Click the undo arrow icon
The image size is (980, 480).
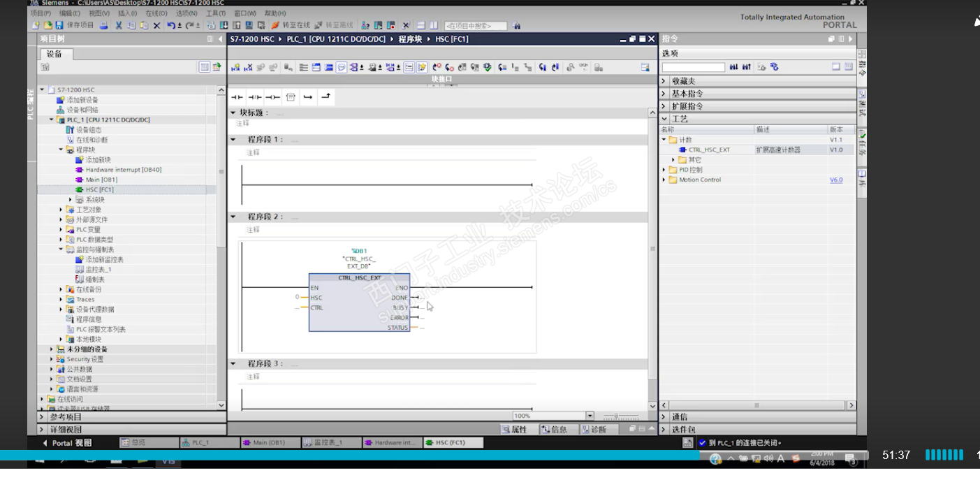(x=173, y=25)
